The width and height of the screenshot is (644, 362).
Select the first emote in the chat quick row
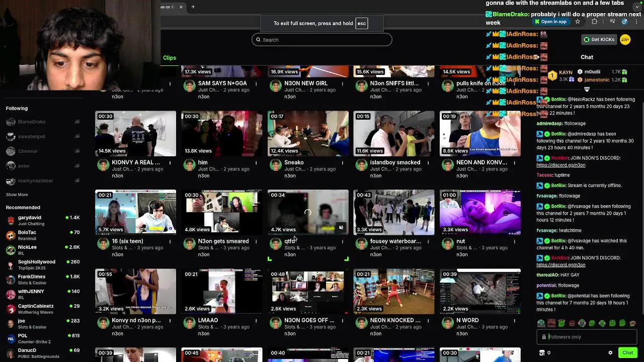pyautogui.click(x=541, y=323)
